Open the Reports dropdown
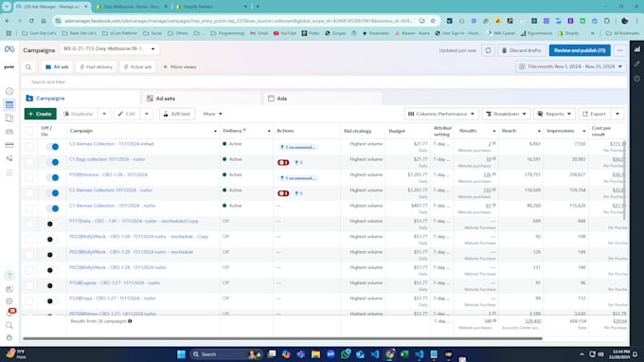644x362 pixels. 554,114
